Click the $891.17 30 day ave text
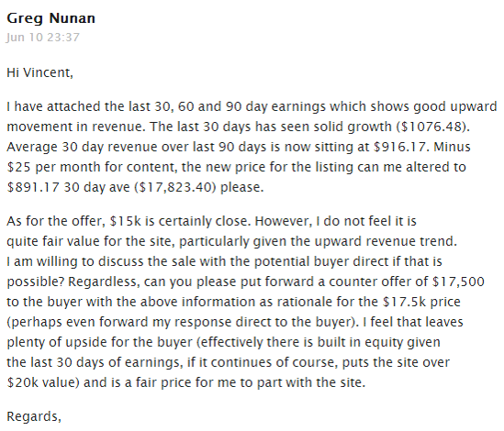504x431 pixels. (68, 187)
